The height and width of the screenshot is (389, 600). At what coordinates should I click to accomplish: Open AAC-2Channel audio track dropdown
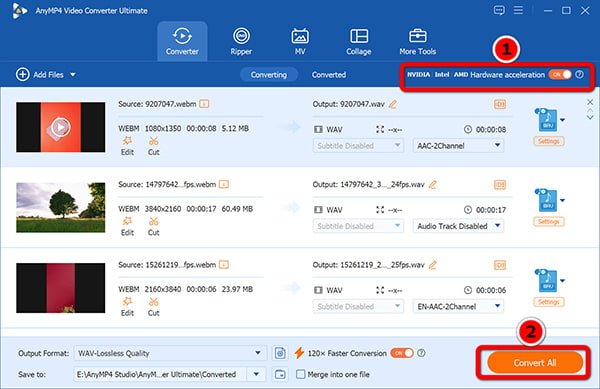click(x=458, y=146)
